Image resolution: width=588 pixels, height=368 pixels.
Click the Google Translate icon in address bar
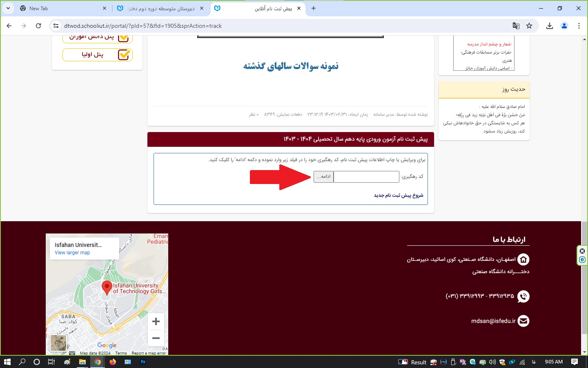516,26
